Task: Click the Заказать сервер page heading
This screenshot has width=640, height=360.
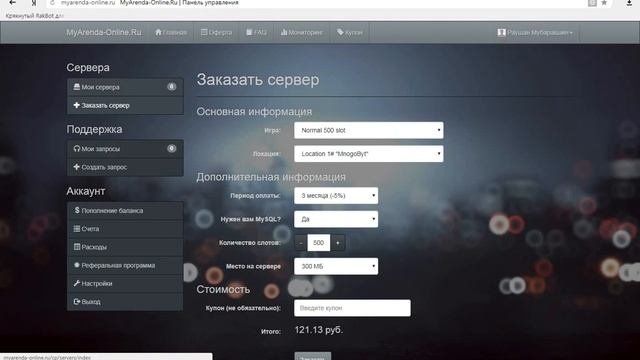Action: click(258, 80)
